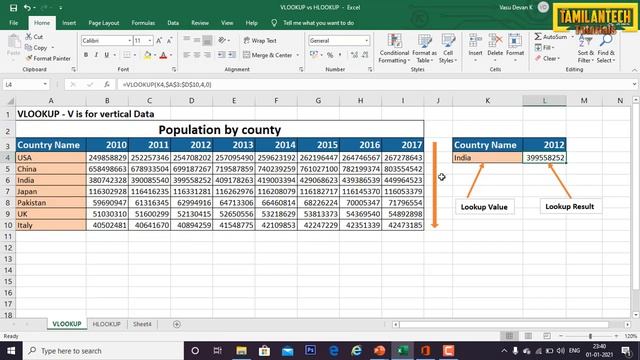Click Merge & Center button
Image resolution: width=640 pixels, height=360 pixels.
268,55
